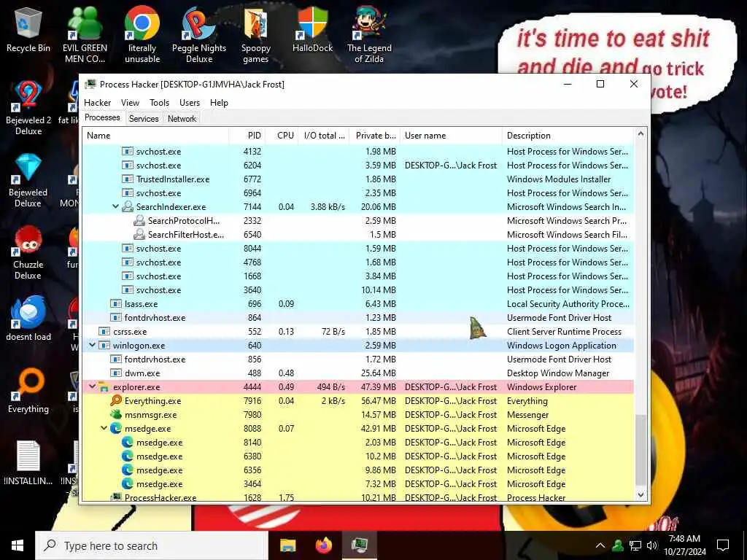This screenshot has height=560, width=747.
Task: Open the Users menu
Action: [x=190, y=102]
